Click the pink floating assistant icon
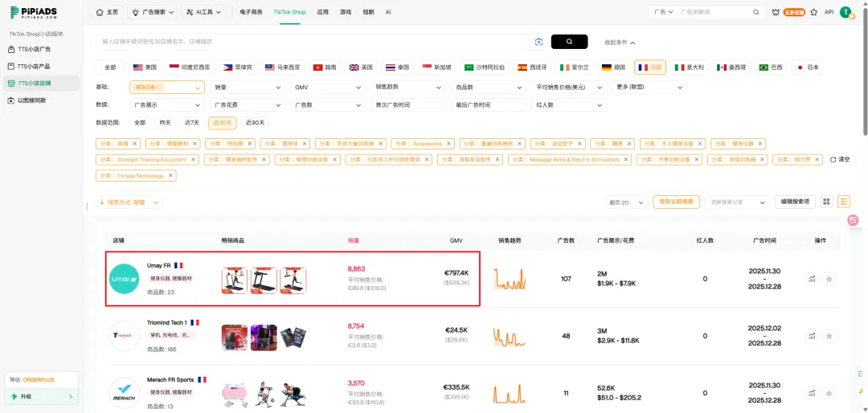This screenshot has height=413, width=868. pyautogui.click(x=854, y=220)
